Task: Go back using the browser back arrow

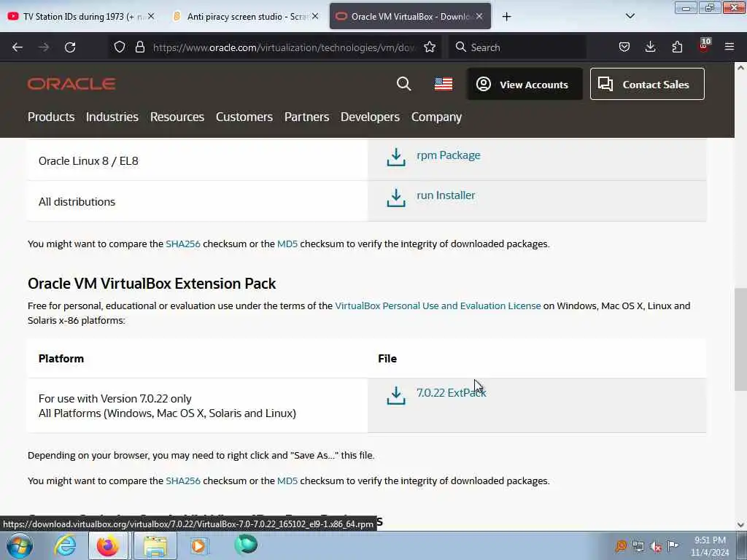Action: coord(18,47)
